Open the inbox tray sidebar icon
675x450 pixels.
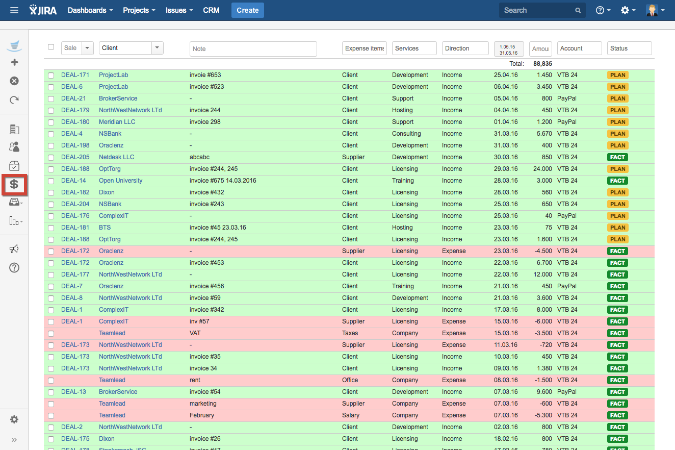click(x=15, y=202)
